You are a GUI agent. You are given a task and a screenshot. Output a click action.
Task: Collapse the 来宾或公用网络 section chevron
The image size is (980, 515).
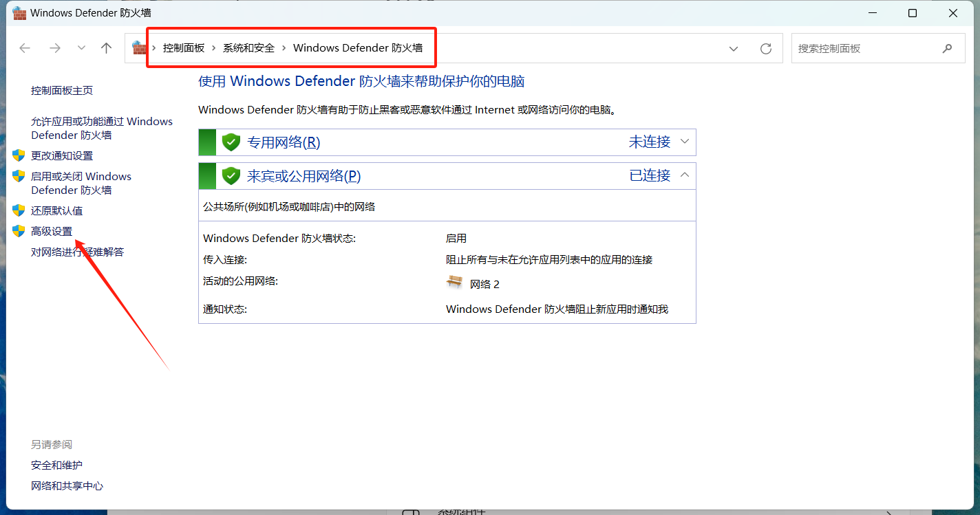tap(684, 175)
